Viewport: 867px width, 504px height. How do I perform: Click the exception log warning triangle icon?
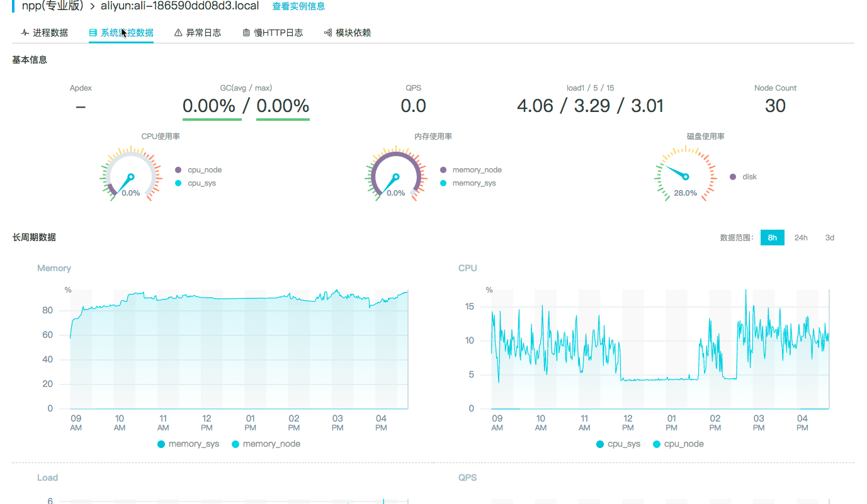pos(178,33)
